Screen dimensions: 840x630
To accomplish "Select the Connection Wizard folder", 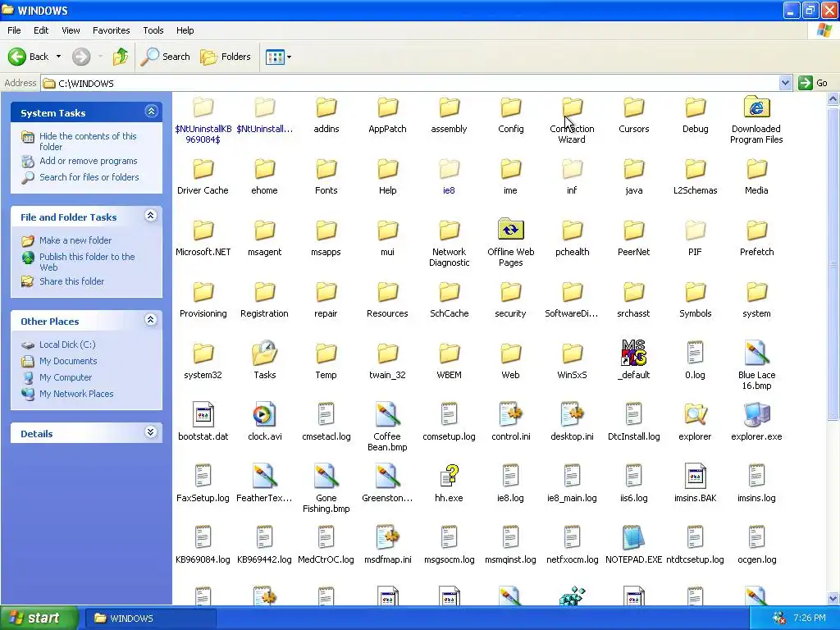I will click(572, 107).
